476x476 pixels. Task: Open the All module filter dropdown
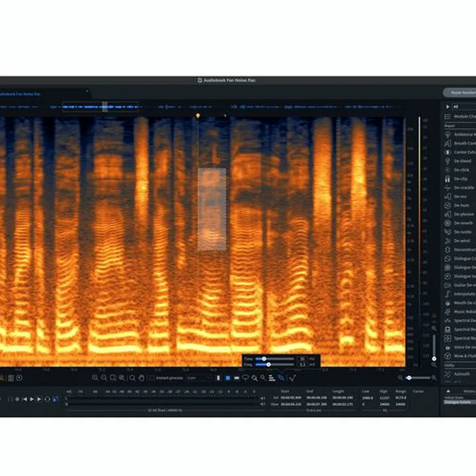[464, 106]
